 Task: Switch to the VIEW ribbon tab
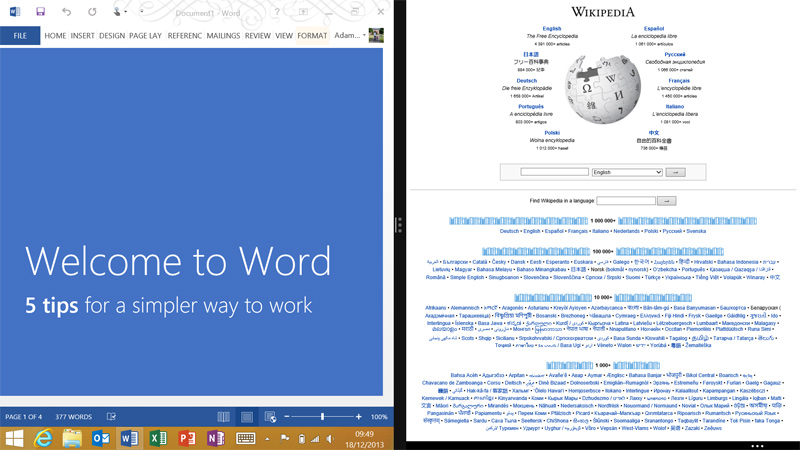[284, 36]
